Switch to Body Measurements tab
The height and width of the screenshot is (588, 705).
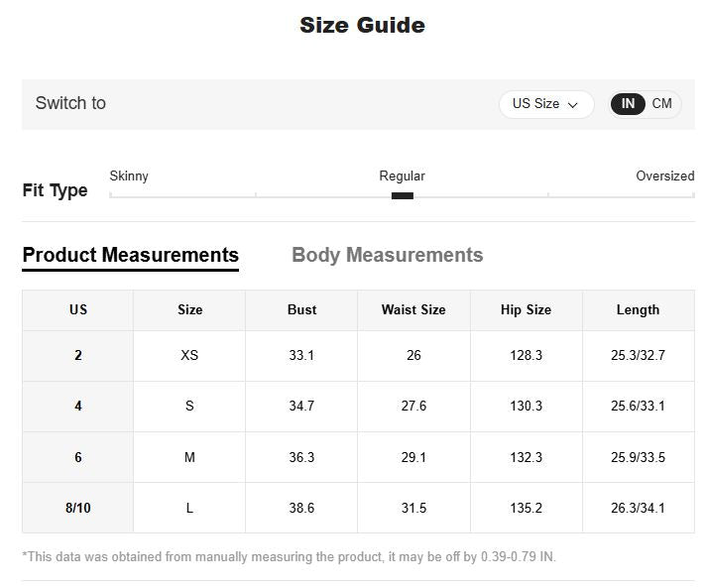pos(387,255)
